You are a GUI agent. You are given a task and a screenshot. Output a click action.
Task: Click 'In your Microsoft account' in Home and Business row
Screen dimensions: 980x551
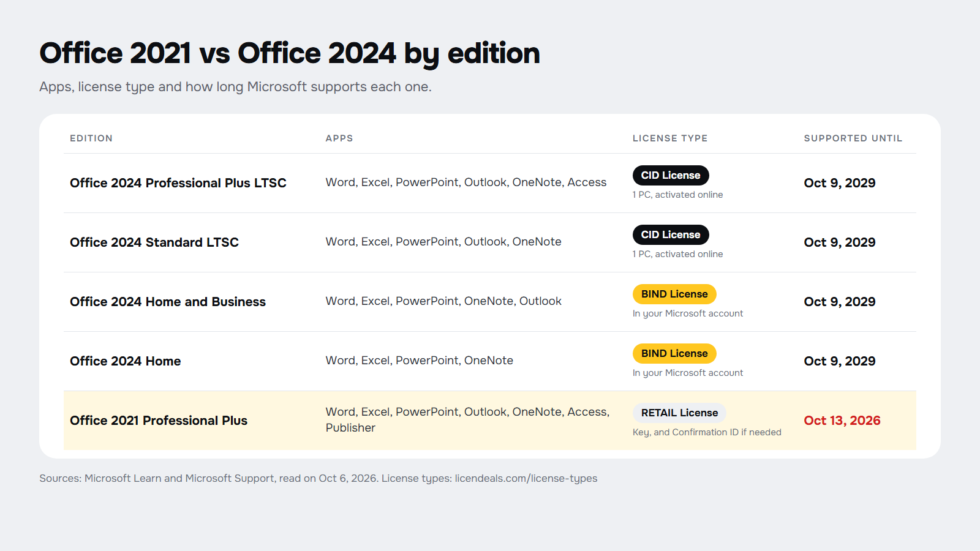pyautogui.click(x=688, y=313)
